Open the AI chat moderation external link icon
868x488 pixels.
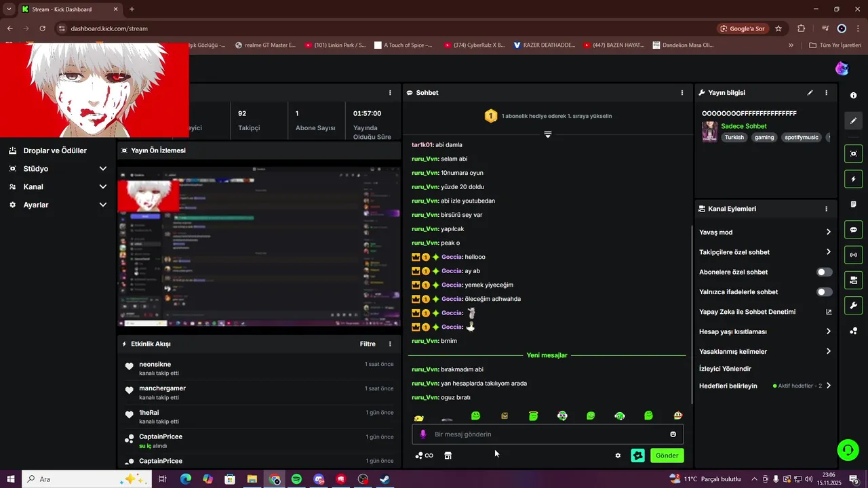pos(828,312)
